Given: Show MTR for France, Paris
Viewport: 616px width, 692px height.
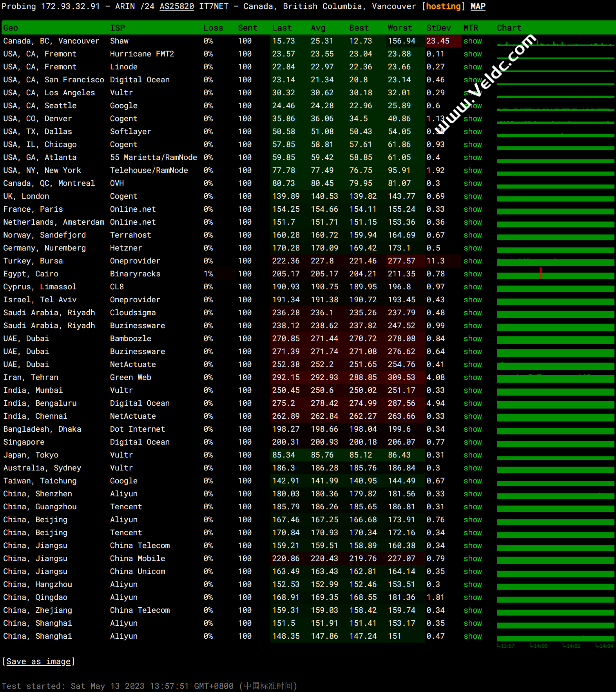Looking at the screenshot, I should (x=473, y=209).
